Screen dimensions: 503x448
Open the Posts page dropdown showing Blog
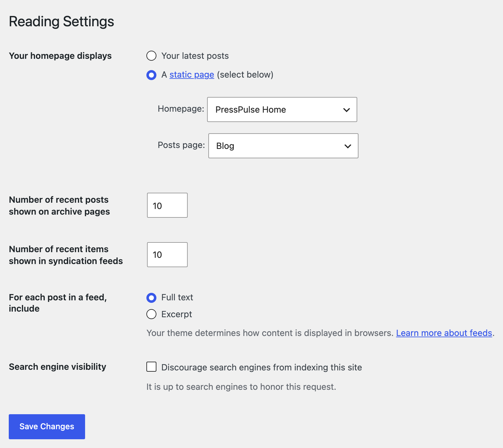(x=283, y=146)
